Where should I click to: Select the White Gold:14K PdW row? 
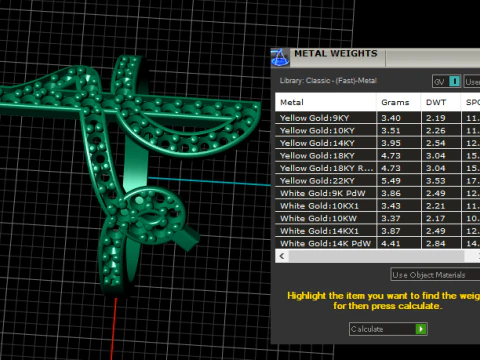coord(377,243)
